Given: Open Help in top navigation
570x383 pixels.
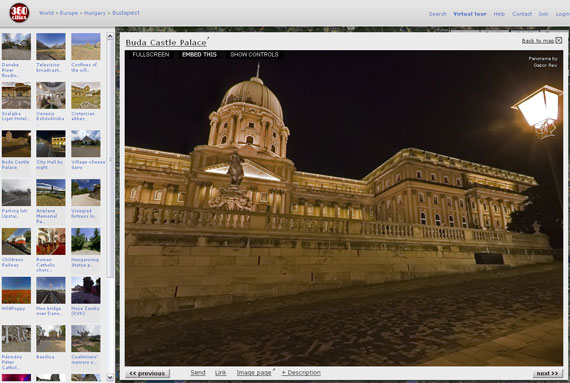Looking at the screenshot, I should (x=499, y=14).
